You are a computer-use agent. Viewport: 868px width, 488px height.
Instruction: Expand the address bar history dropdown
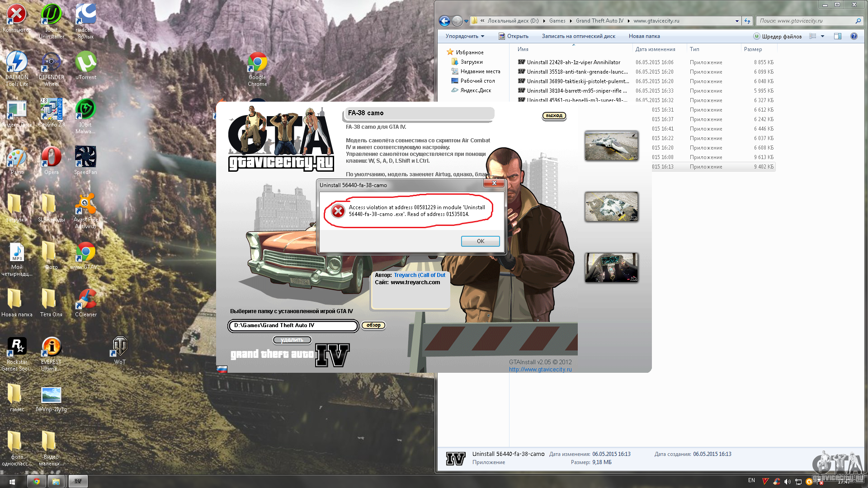[737, 21]
